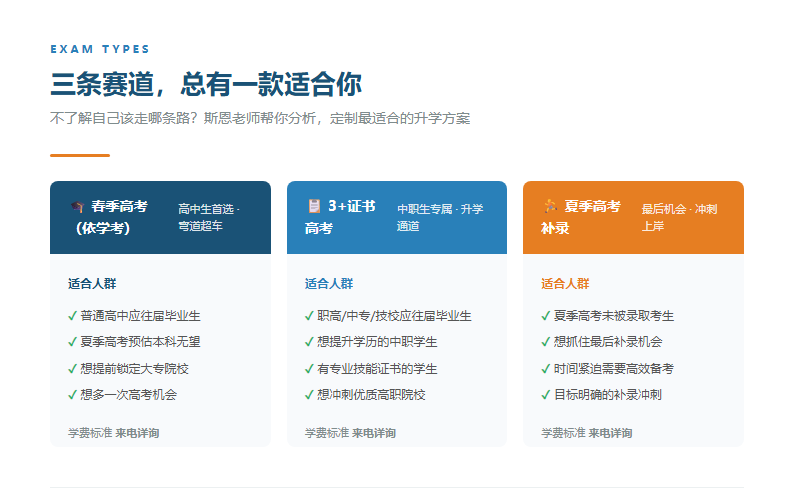Click 适合人群 in the 3+证书 card

click(329, 283)
